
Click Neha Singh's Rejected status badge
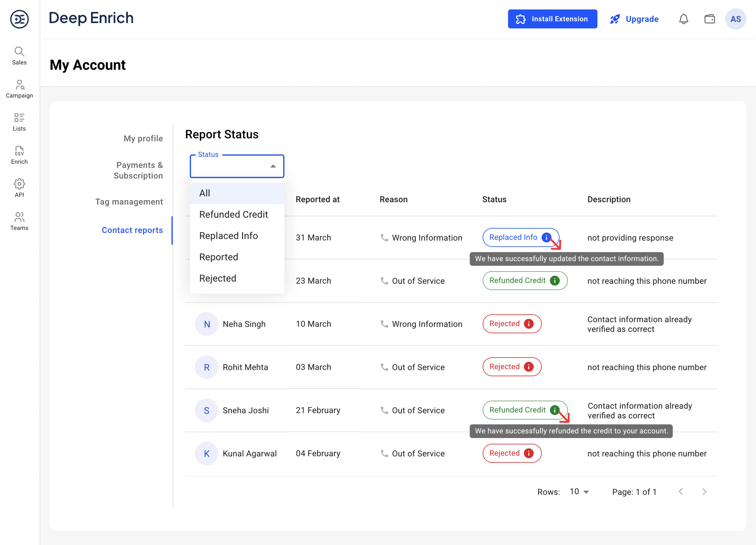click(x=512, y=324)
